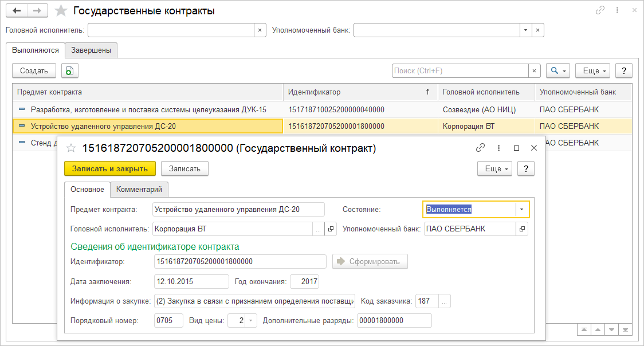This screenshot has height=346, width=644.
Task: Jump to last list row arrow
Action: click(626, 330)
